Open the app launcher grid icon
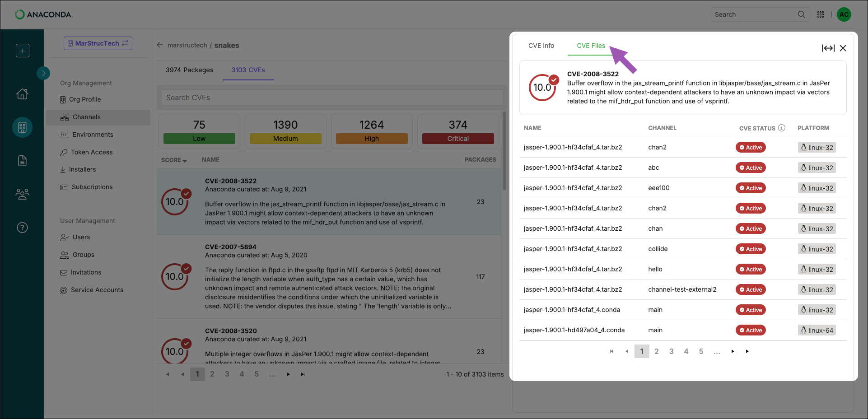 tap(821, 14)
